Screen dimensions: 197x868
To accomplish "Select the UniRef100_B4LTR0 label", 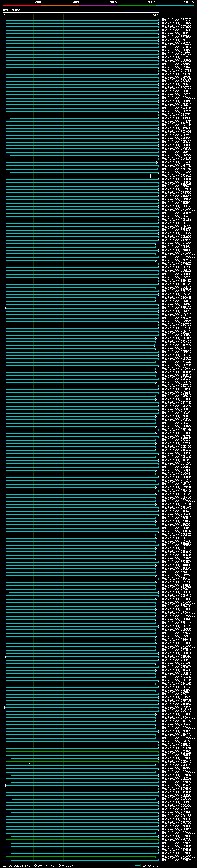I will click(x=177, y=721).
